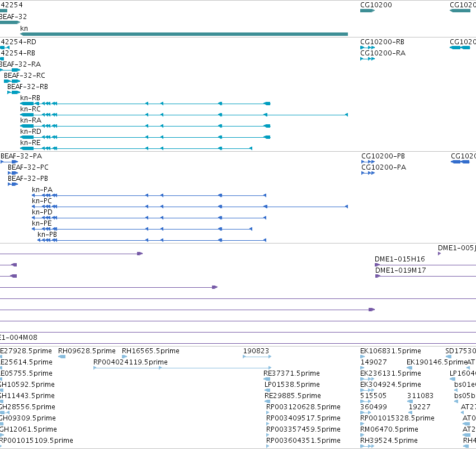Click the 19227 feature label

(x=420, y=407)
